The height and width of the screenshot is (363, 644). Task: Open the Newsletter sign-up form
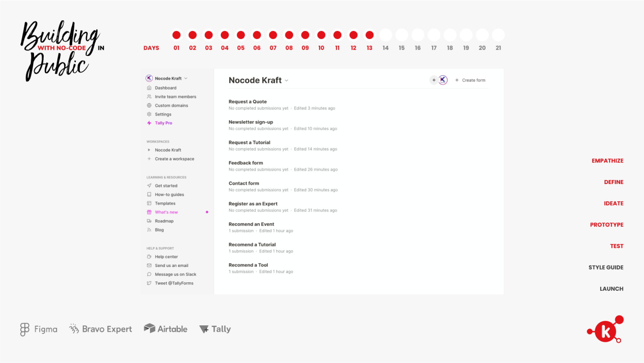tap(251, 122)
